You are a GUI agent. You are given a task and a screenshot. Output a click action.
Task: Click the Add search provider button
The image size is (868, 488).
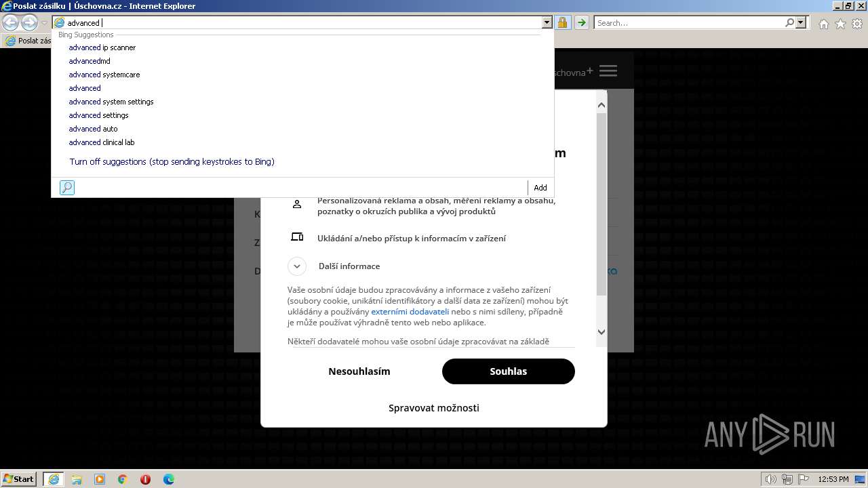point(540,188)
